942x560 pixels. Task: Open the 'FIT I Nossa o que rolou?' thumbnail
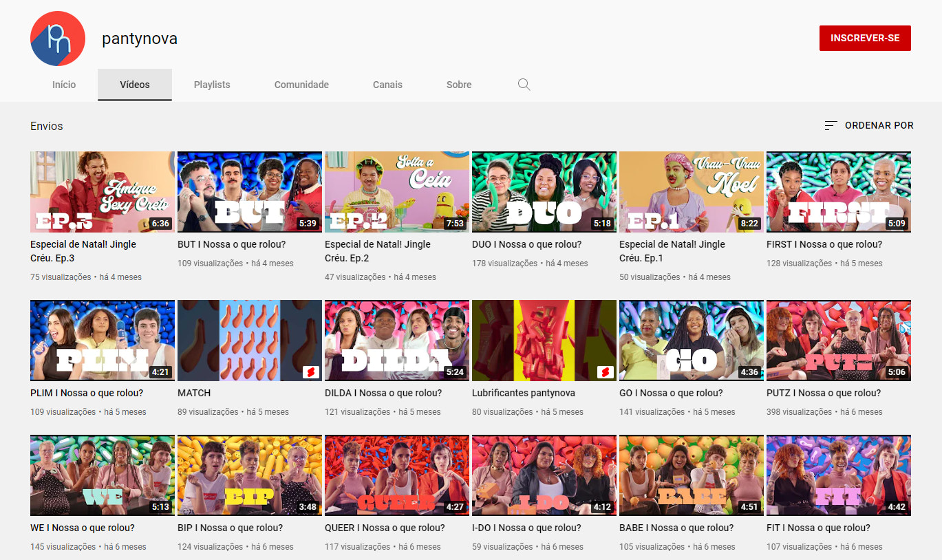tap(838, 475)
